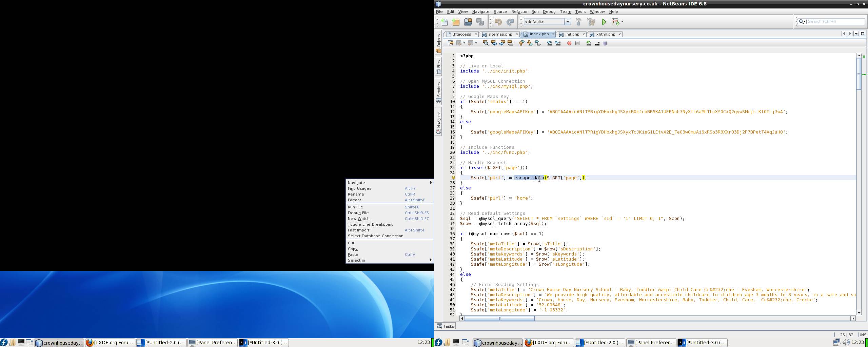Choose Toggle Line Breakpoint in context menu
868x347 pixels.
pyautogui.click(x=370, y=224)
